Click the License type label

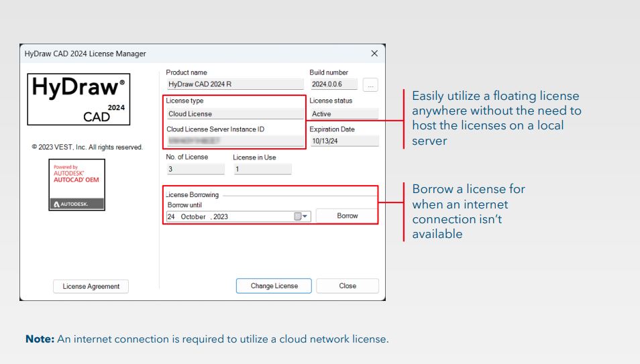(x=184, y=101)
